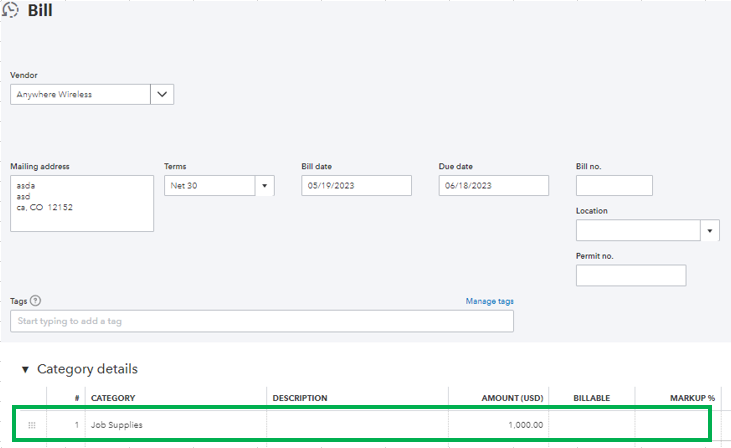The image size is (731, 448).
Task: Click the Bill no. input box
Action: [x=614, y=186]
